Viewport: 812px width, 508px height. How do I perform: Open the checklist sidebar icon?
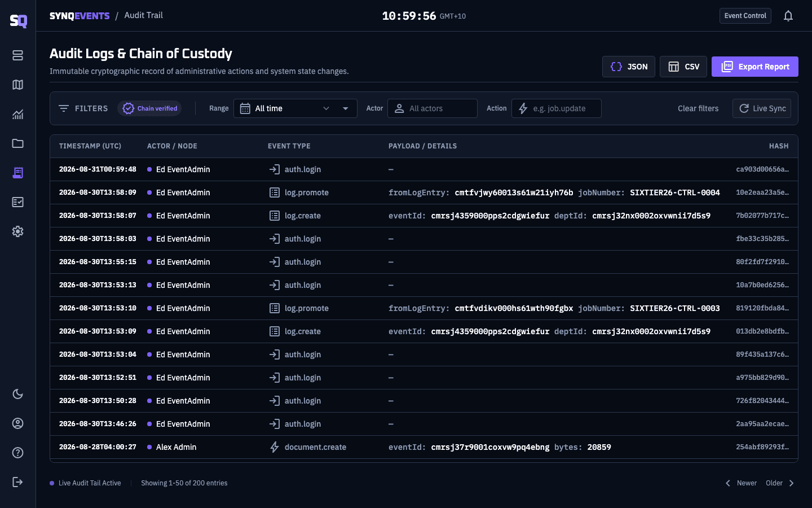coord(17,202)
